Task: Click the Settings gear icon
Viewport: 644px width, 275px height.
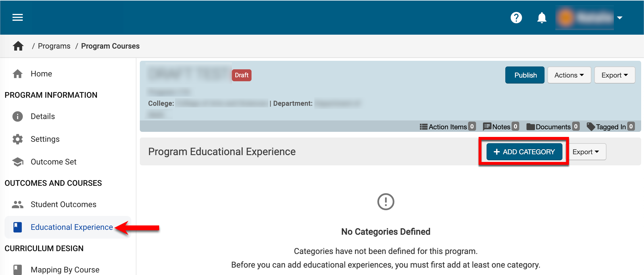Action: pyautogui.click(x=18, y=139)
